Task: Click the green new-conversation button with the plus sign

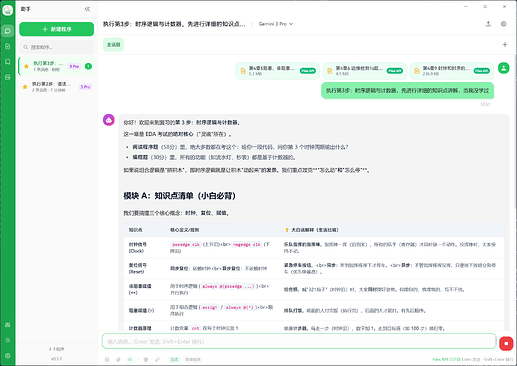Action: click(x=56, y=29)
